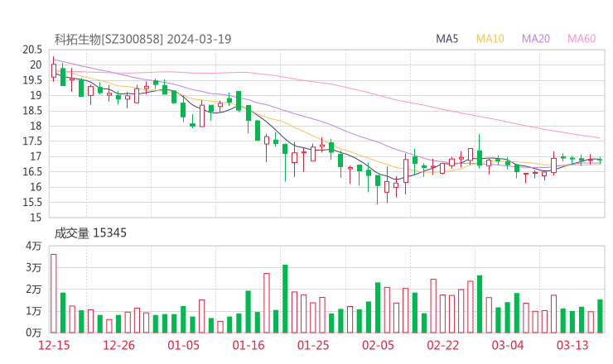Click the last green volume bar on the right
Screen dimensions: 613x364
point(600,316)
